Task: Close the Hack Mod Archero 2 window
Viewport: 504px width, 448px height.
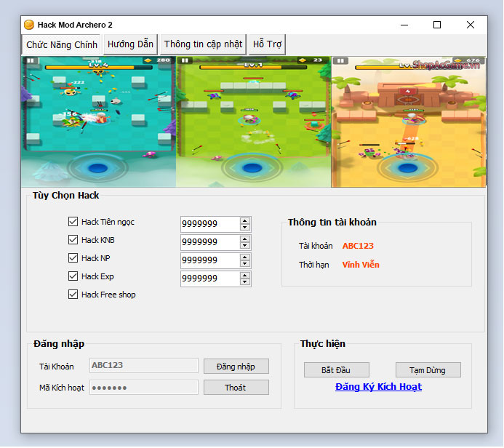Action: (471, 25)
